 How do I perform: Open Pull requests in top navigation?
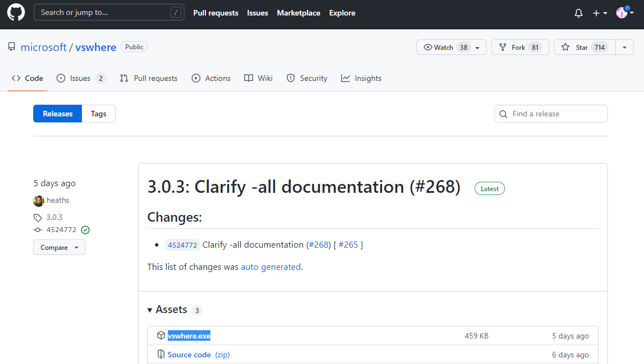(x=215, y=13)
